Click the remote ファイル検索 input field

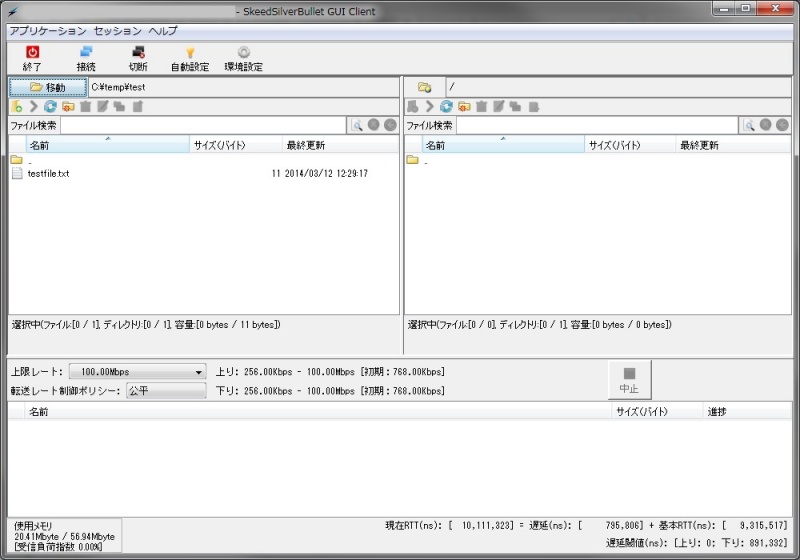(x=597, y=125)
